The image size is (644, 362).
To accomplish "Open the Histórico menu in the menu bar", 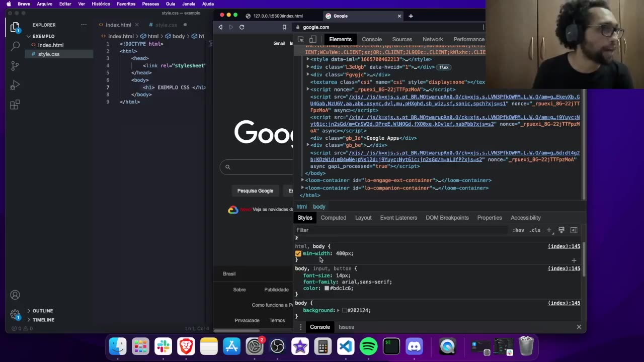I will 101,4.
